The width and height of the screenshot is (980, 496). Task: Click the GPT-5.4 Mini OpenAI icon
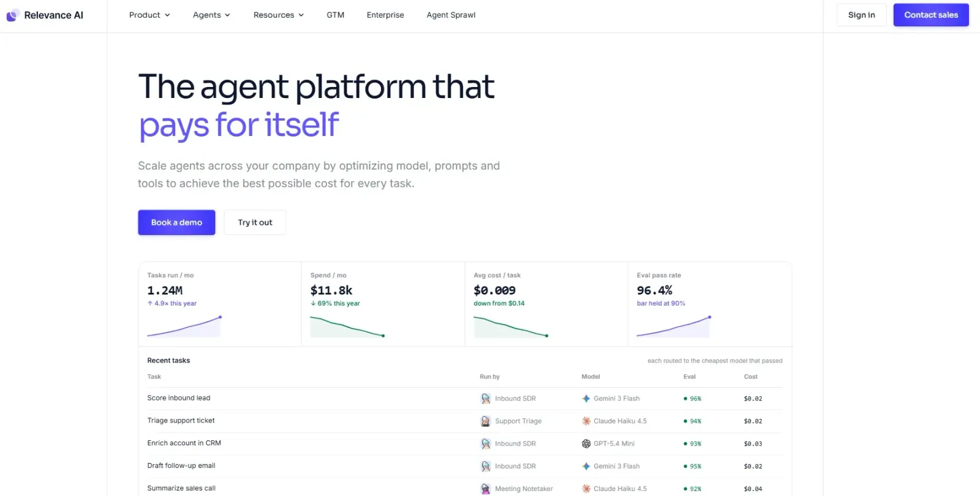(586, 444)
